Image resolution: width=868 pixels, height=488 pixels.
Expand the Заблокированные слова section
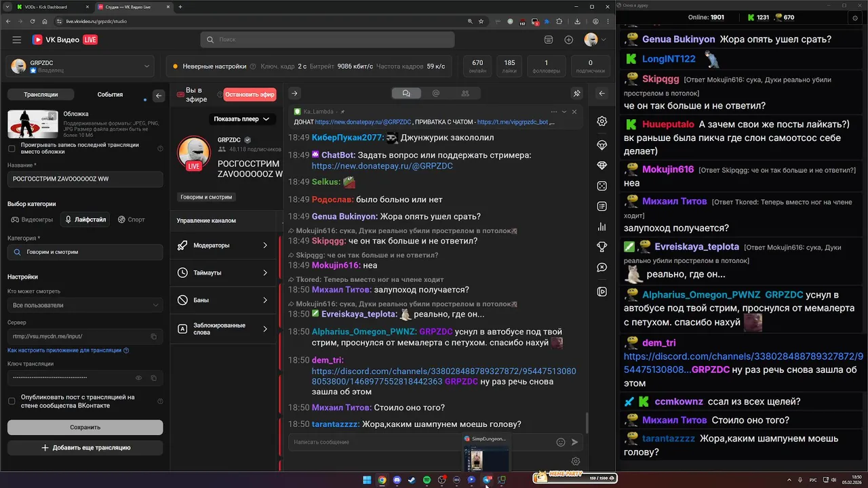pyautogui.click(x=223, y=329)
